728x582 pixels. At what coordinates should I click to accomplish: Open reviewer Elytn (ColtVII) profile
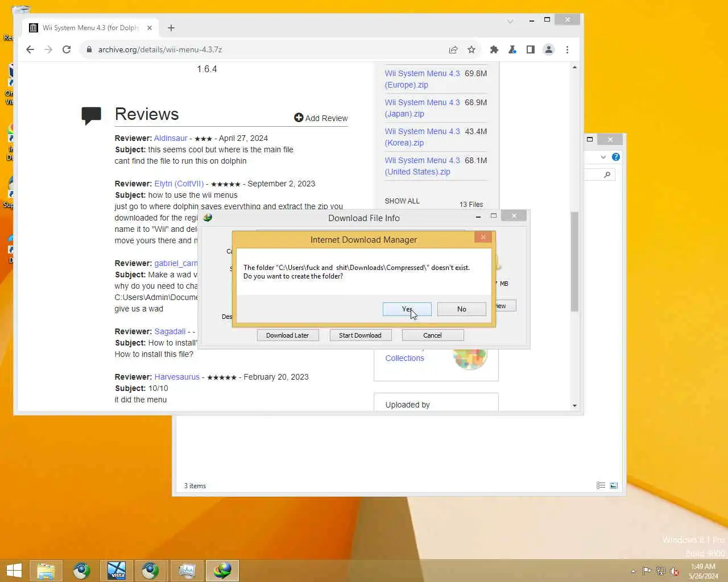[x=179, y=184]
